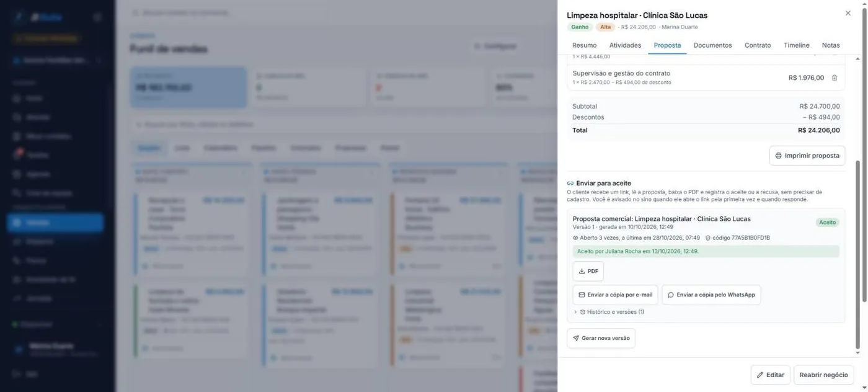868x392 pixels.
Task: Open the Resumo tab
Action: pyautogui.click(x=584, y=45)
